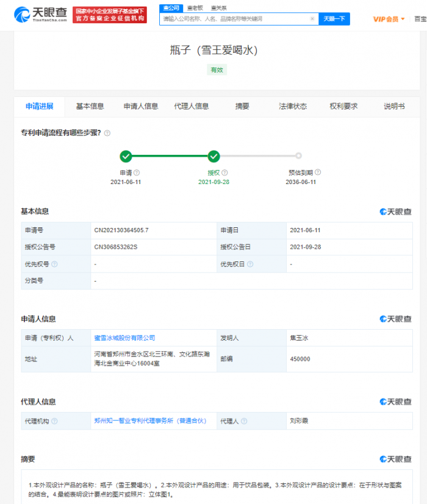Switch to the 代理人信息 tab
Image resolution: width=427 pixels, height=504 pixels.
192,107
